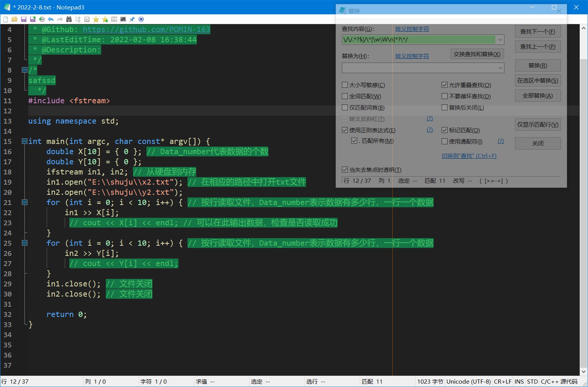Image resolution: width=588 pixels, height=387 pixels.
Task: Toggle mark matches checkbox
Action: click(x=444, y=130)
